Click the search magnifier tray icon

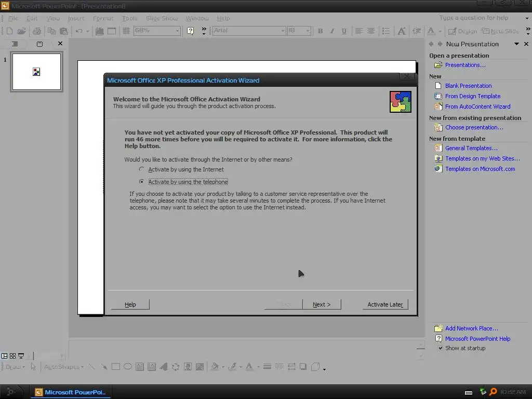493,392
